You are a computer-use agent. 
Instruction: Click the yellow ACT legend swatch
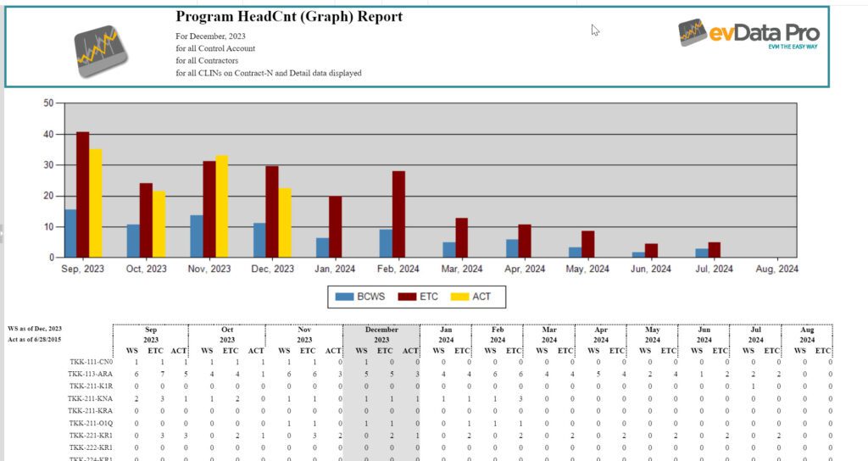460,297
